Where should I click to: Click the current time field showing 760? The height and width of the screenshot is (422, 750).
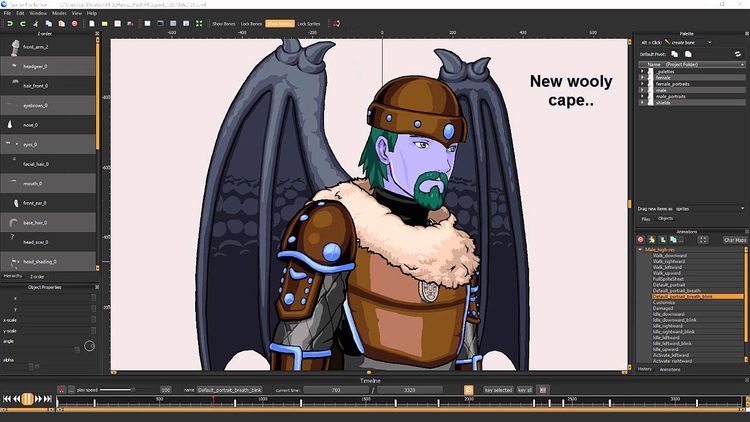click(x=336, y=390)
